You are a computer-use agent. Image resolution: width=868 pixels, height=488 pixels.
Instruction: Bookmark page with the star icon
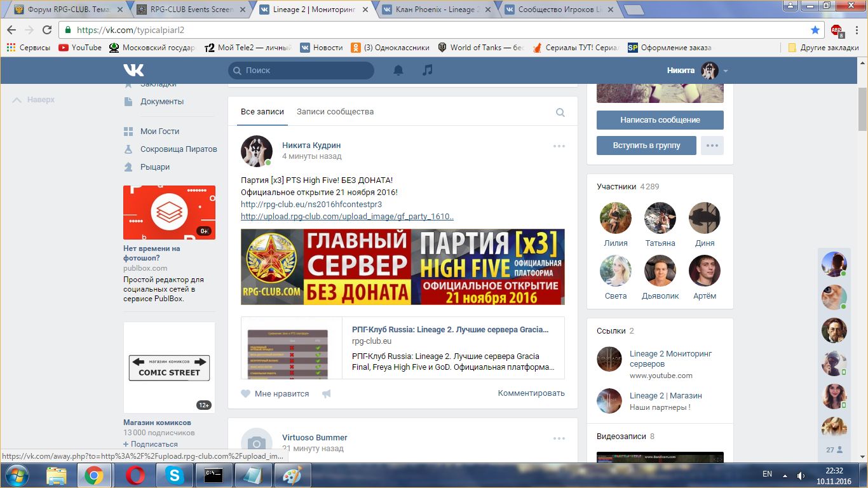coord(815,30)
